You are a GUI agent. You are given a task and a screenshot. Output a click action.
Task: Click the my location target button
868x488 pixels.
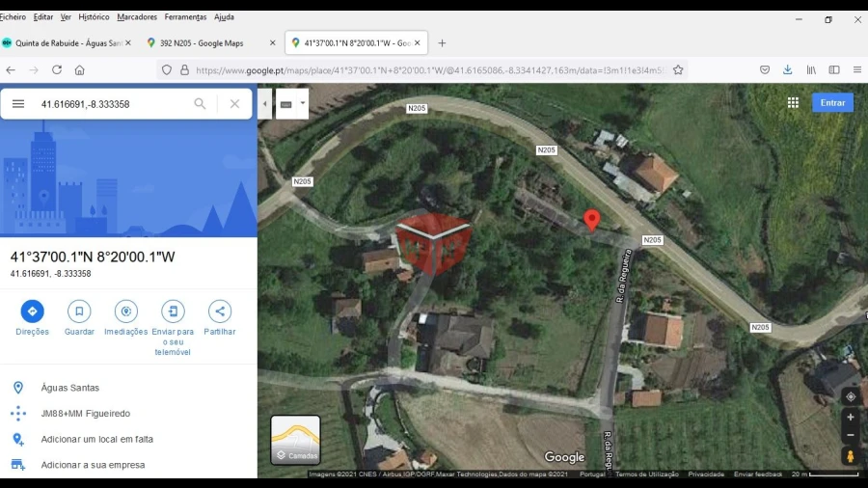[850, 396]
